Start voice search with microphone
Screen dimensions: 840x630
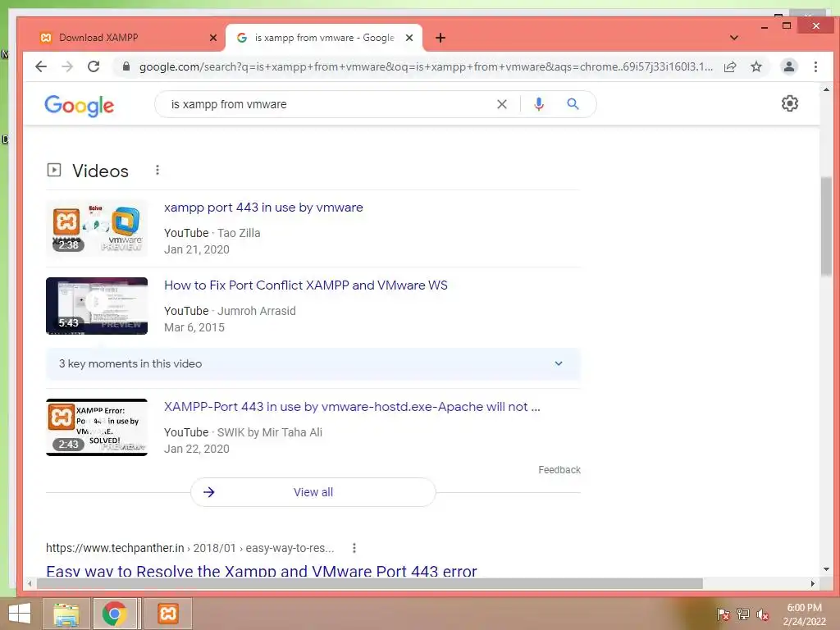[539, 104]
